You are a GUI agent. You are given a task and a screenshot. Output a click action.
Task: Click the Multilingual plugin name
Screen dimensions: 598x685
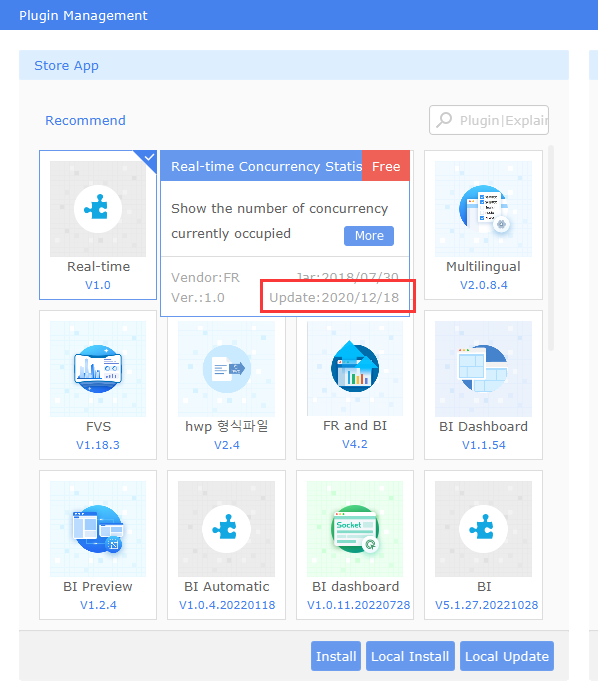point(483,266)
